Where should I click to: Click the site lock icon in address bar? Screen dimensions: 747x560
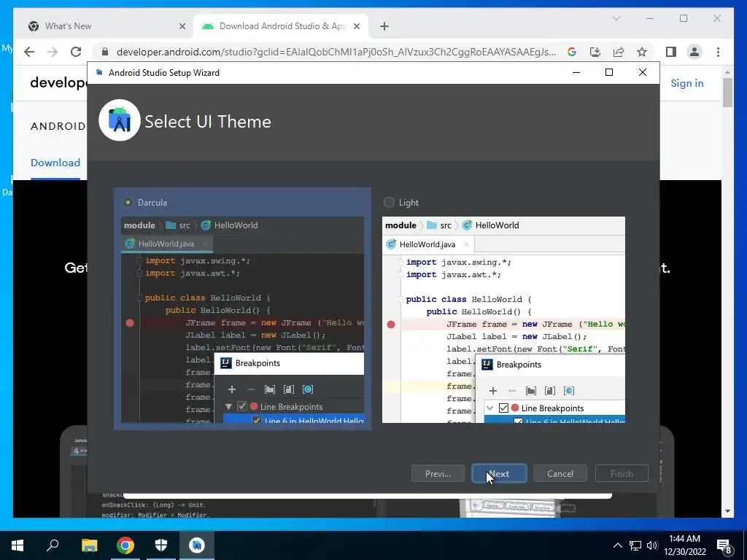click(x=105, y=52)
